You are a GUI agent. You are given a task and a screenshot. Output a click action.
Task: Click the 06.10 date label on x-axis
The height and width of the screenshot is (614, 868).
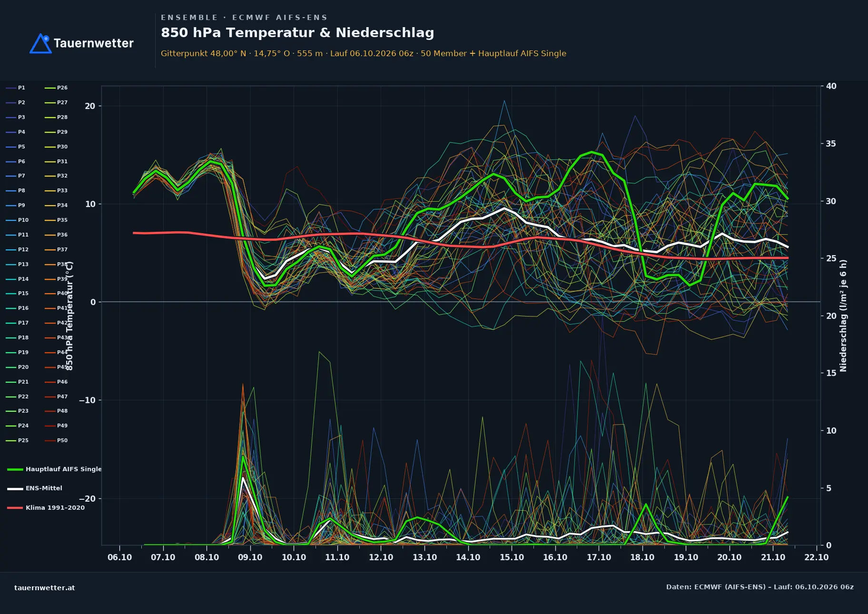pos(119,557)
